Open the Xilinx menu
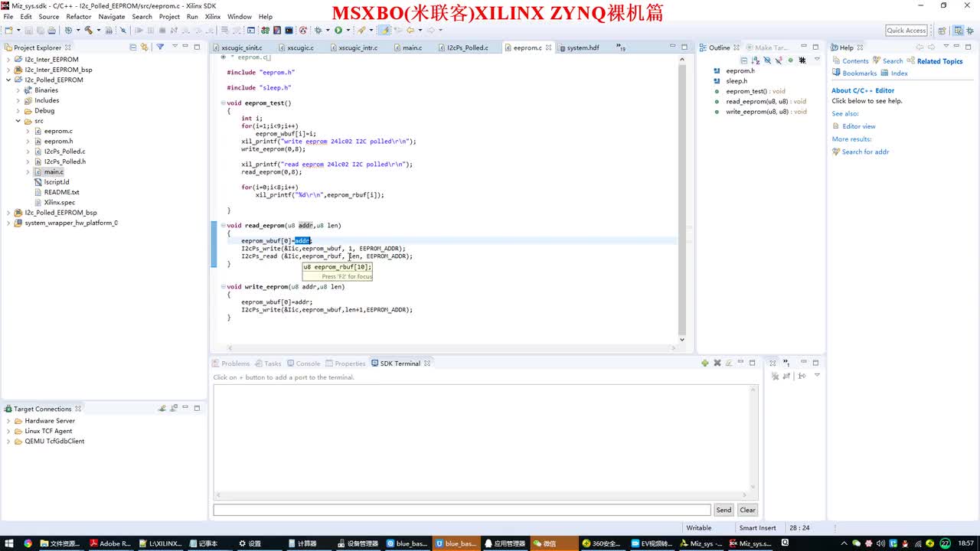 [213, 16]
